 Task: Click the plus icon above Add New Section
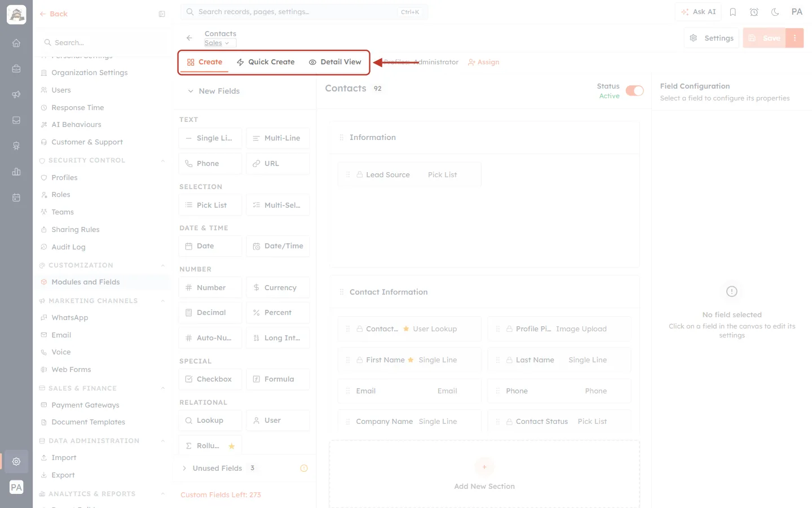(484, 467)
